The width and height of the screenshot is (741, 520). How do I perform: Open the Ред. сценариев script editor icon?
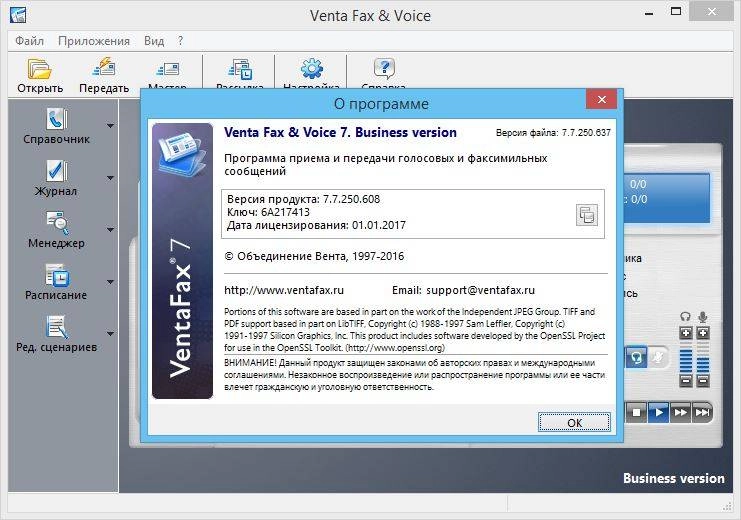coord(57,327)
